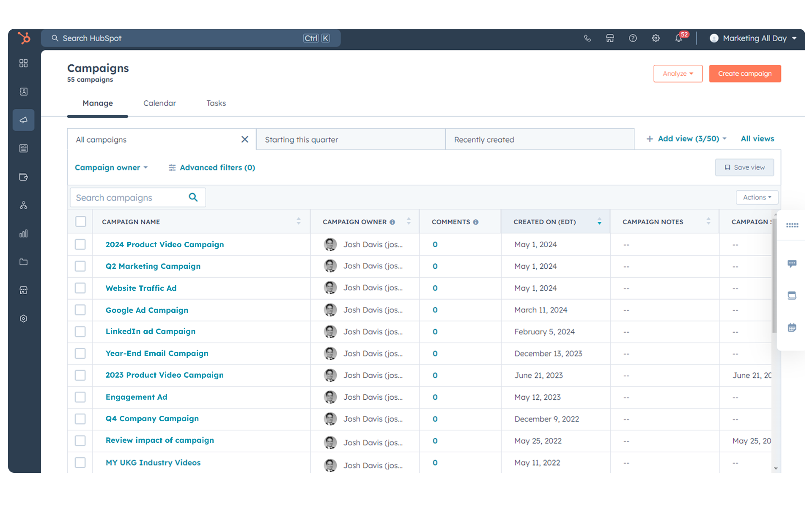Sort by the Campaign Owner column arrows
This screenshot has width=812, height=508.
click(x=409, y=221)
